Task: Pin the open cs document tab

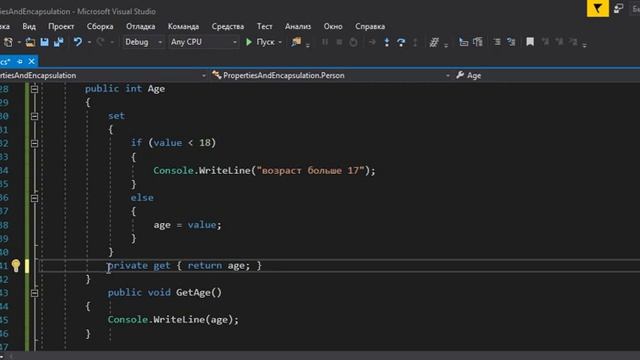Action: tap(20, 62)
